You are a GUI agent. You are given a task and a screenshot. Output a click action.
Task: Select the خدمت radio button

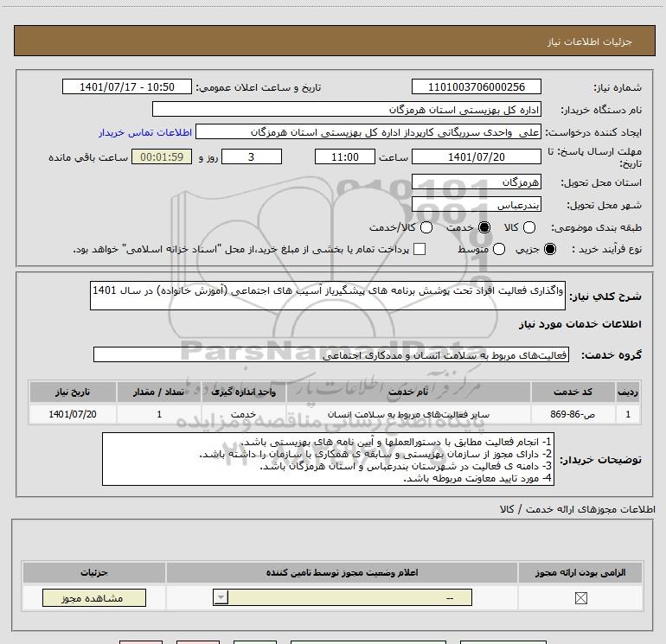tap(484, 227)
